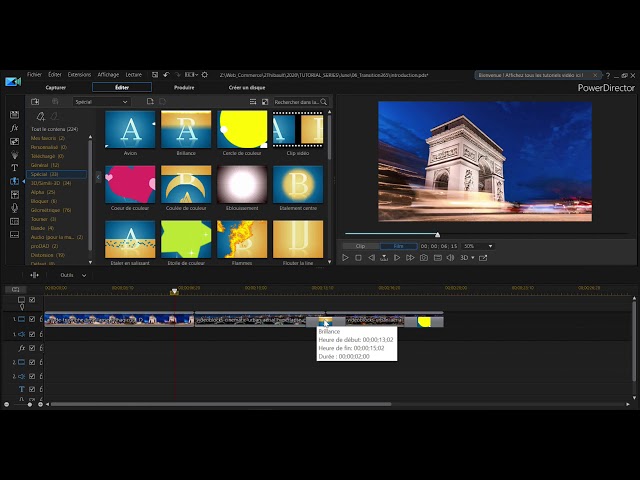Click the timeline zoom slider knob
The height and width of the screenshot is (480, 640).
[x=29, y=404]
